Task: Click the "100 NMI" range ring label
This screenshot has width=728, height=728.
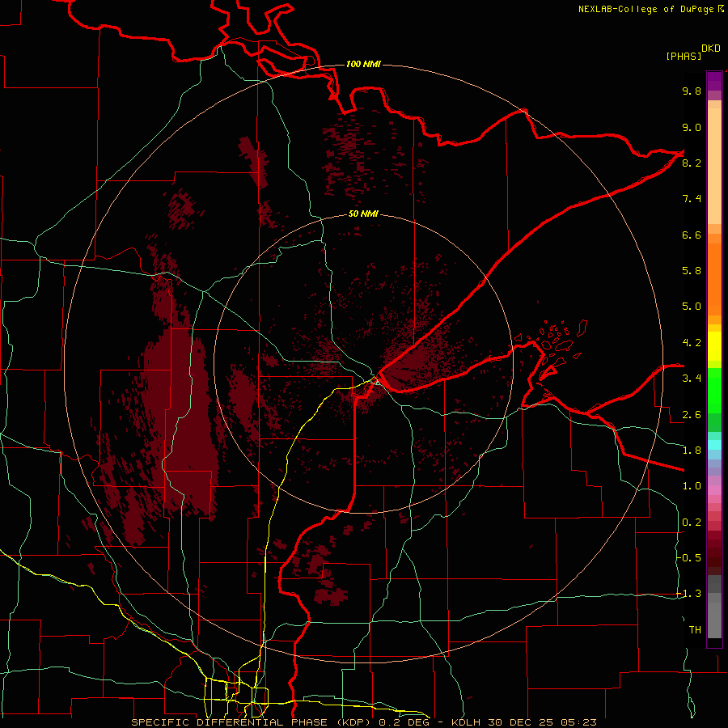Action: tap(363, 64)
